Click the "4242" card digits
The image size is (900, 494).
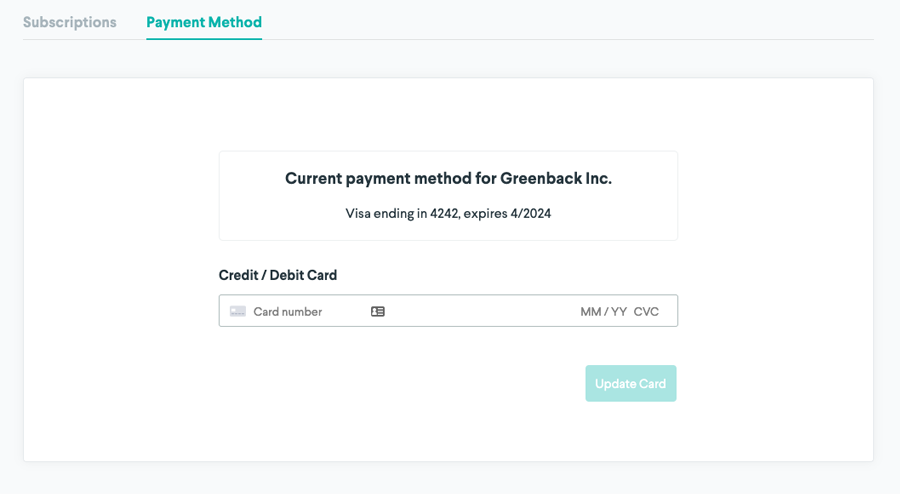coord(444,214)
